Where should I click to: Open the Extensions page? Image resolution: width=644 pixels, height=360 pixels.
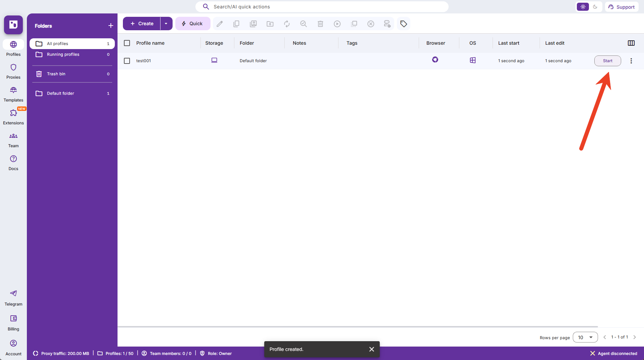(x=13, y=117)
